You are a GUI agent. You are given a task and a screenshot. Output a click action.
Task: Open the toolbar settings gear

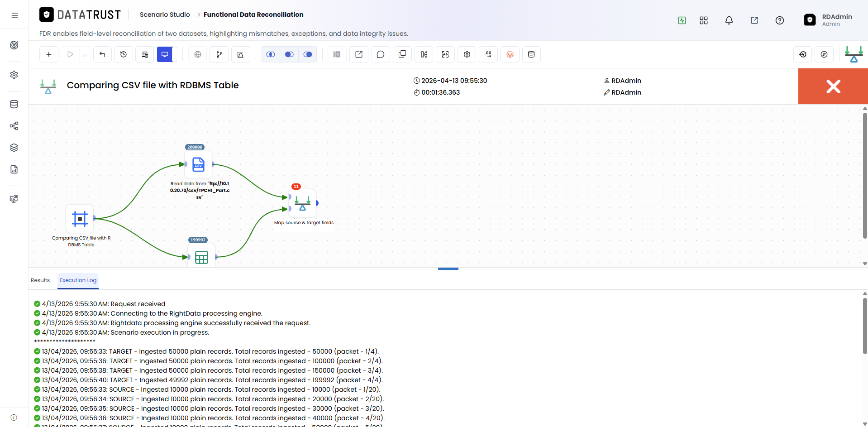467,54
